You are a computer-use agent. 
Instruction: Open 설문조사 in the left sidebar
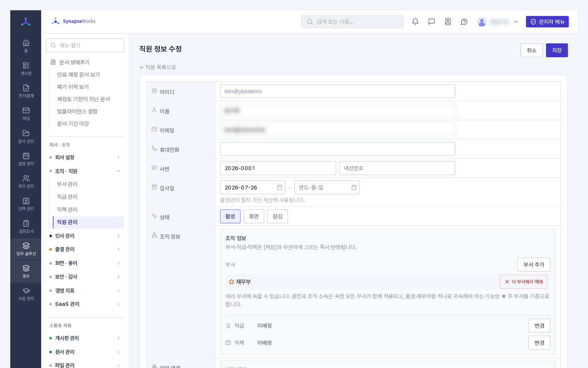click(26, 227)
